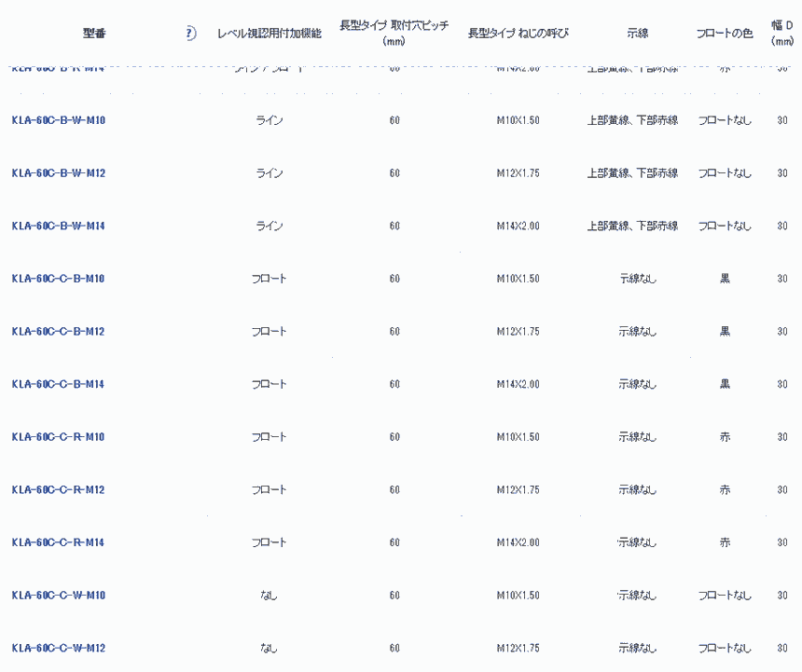Click the 型番 column header
The width and height of the screenshot is (802, 672).
point(94,34)
